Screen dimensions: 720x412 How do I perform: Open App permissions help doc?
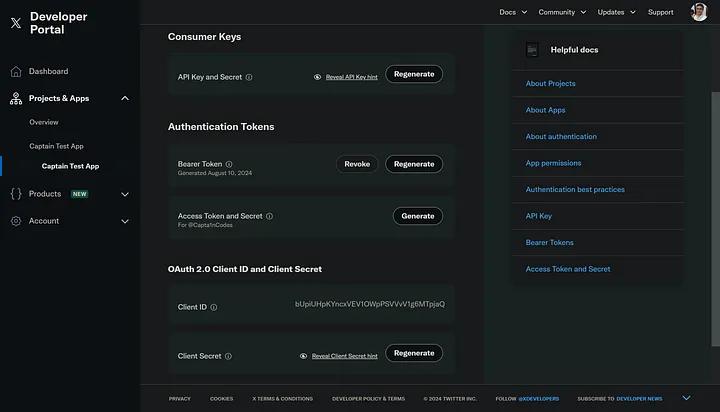(553, 163)
